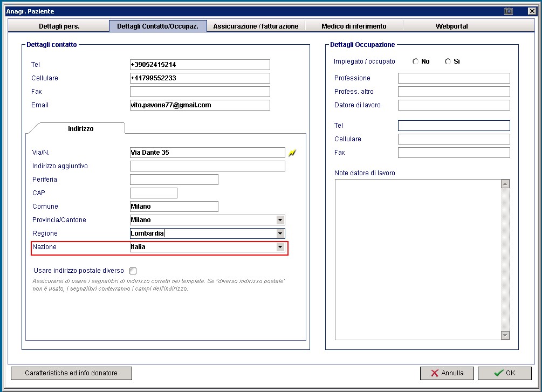The height and width of the screenshot is (392, 542).
Task: Click the yellow lightning icon beside Via/N.
Action: pos(292,153)
